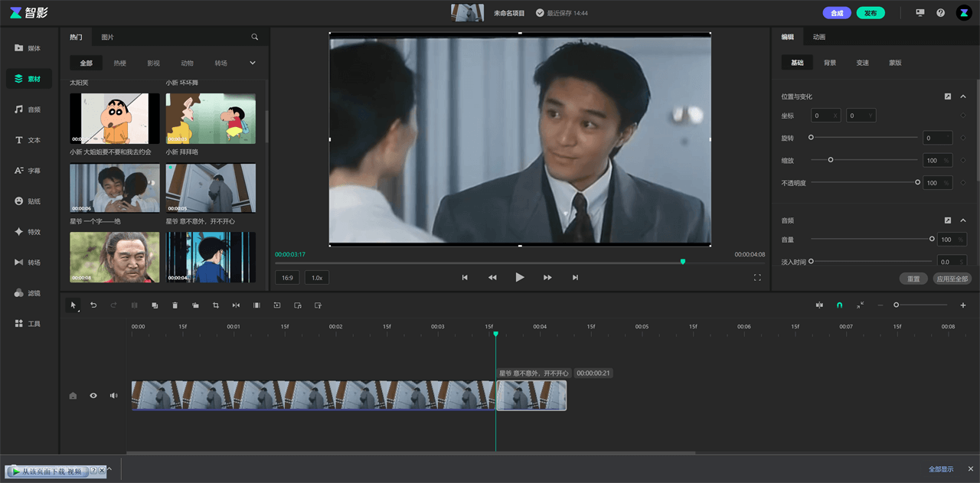The width and height of the screenshot is (980, 483).
Task: Delete the selected clip with trash icon
Action: 175,305
